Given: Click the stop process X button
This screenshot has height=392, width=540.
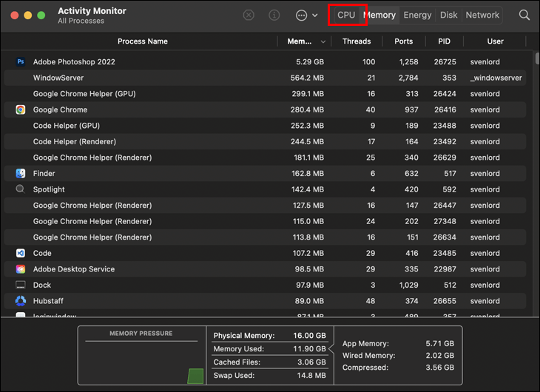Looking at the screenshot, I should point(249,15).
